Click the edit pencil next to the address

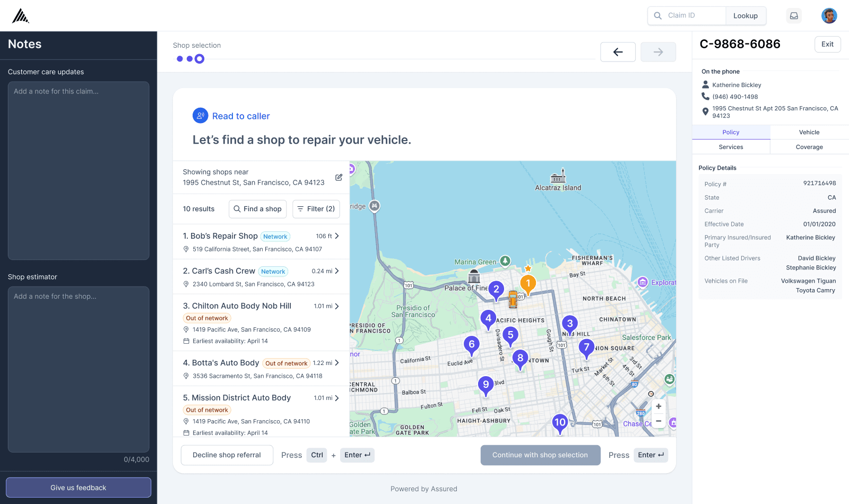(x=339, y=177)
